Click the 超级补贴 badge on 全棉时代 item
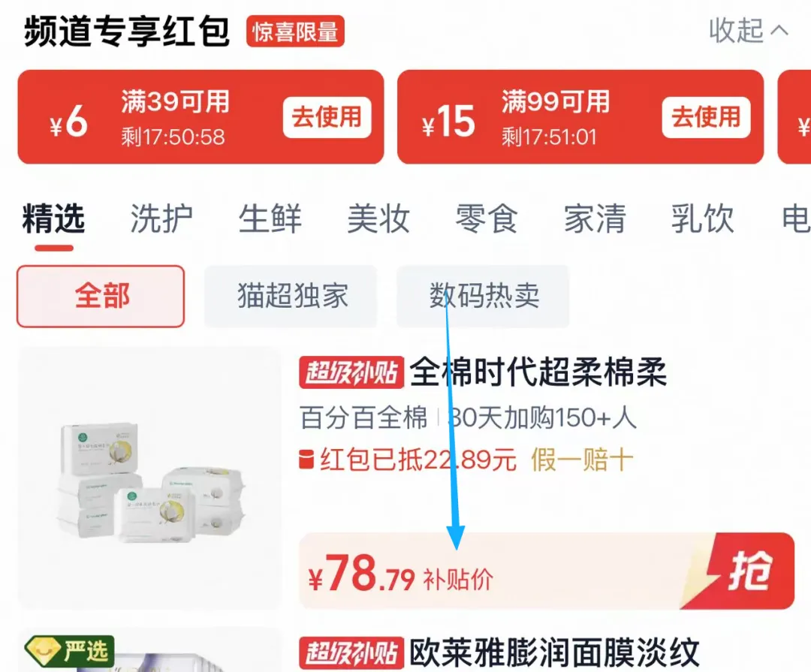The height and width of the screenshot is (672, 811). (x=351, y=372)
